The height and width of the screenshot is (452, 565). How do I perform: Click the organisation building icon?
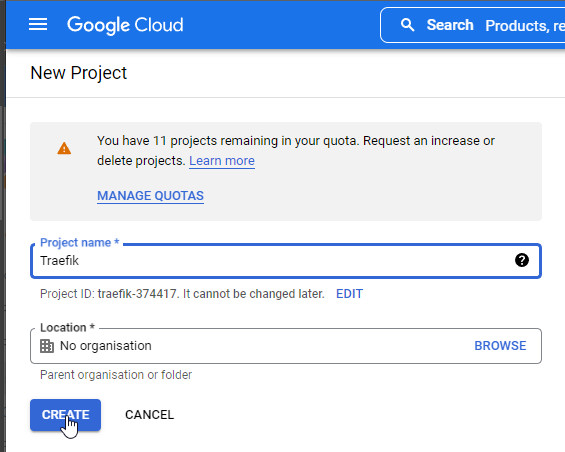[x=47, y=346]
